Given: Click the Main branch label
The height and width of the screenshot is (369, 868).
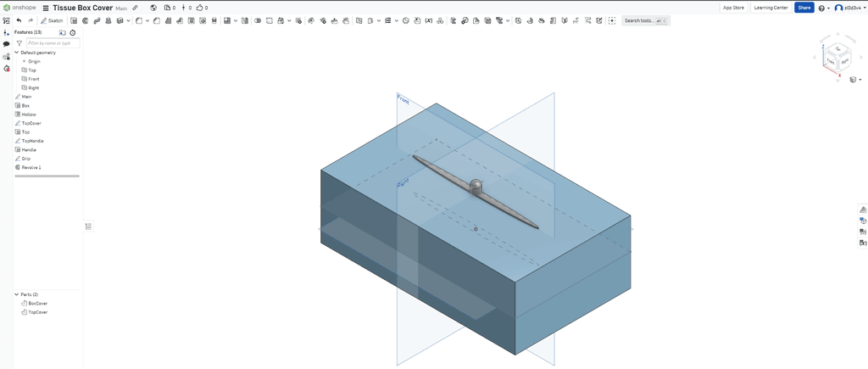Looking at the screenshot, I should coord(121,8).
